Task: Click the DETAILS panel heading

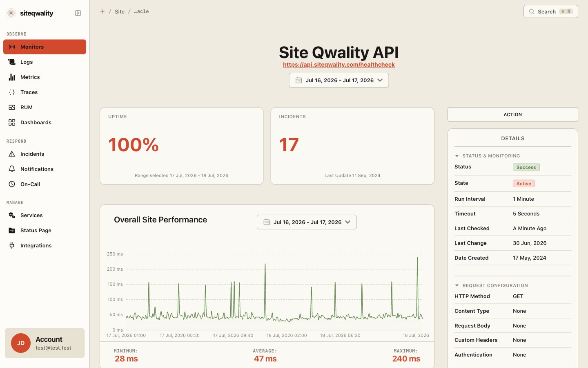Action: click(x=513, y=139)
